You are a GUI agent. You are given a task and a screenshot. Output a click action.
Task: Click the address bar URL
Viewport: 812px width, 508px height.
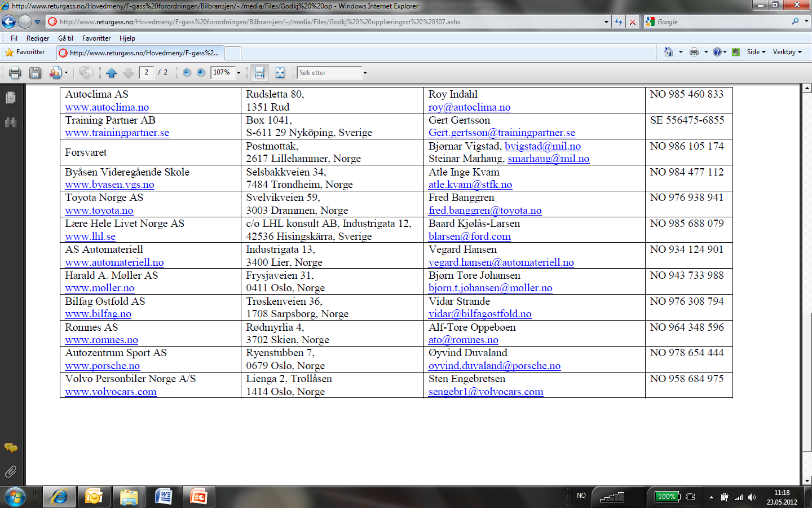pyautogui.click(x=260, y=22)
